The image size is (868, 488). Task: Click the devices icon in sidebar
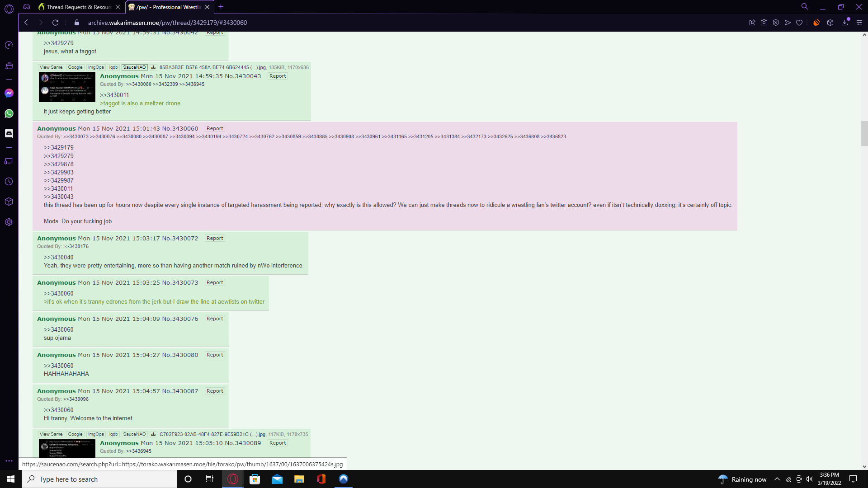9,161
